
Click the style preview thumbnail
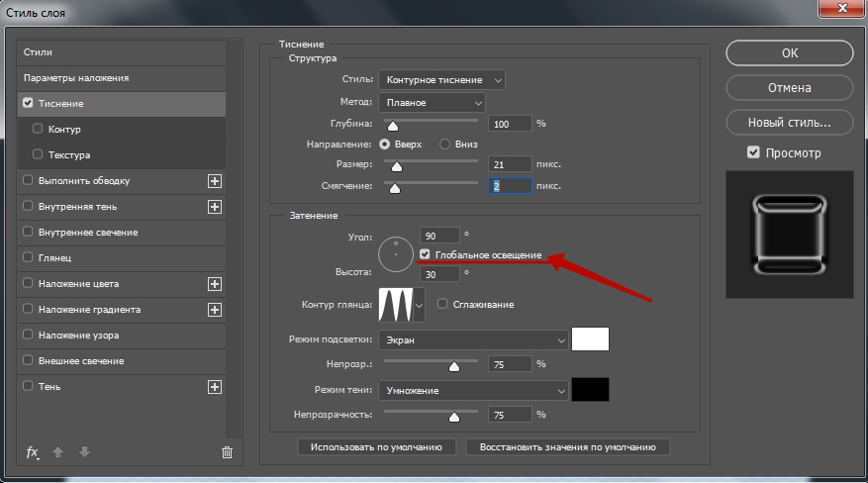[790, 235]
